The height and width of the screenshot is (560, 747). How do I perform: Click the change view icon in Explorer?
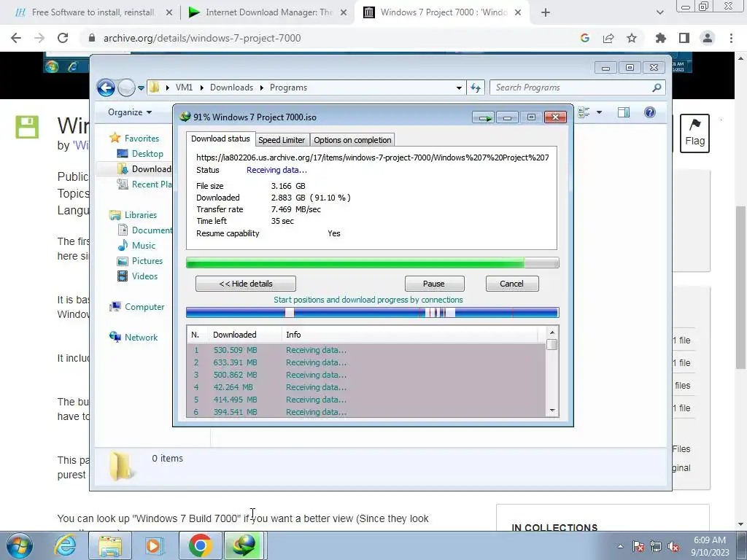[x=584, y=112]
